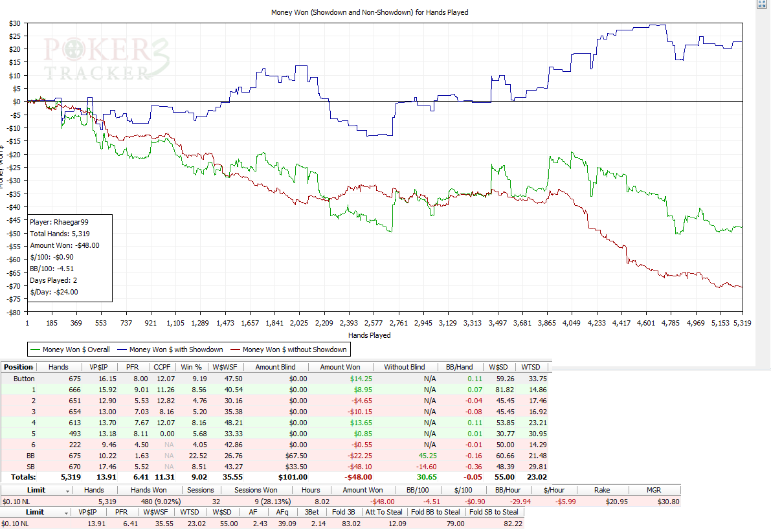Click the -$48.10 Amount Won cell

[359, 467]
